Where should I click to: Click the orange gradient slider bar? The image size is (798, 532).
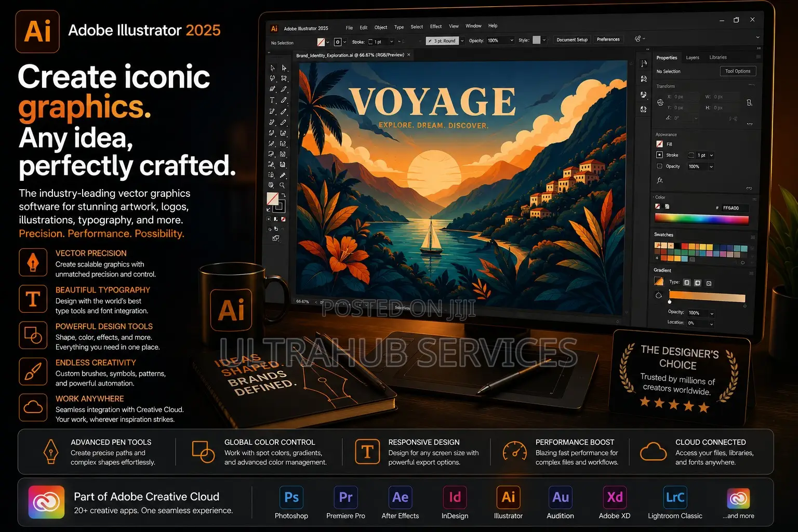707,297
